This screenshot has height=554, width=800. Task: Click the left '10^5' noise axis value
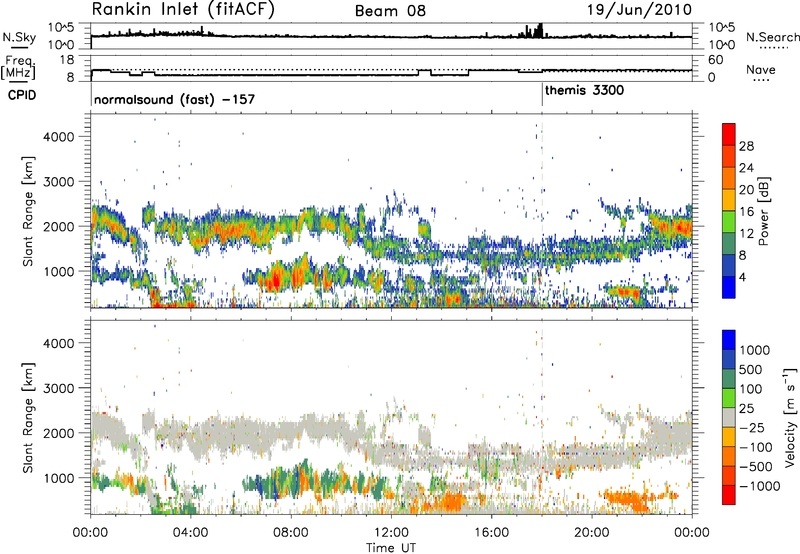pyautogui.click(x=61, y=27)
